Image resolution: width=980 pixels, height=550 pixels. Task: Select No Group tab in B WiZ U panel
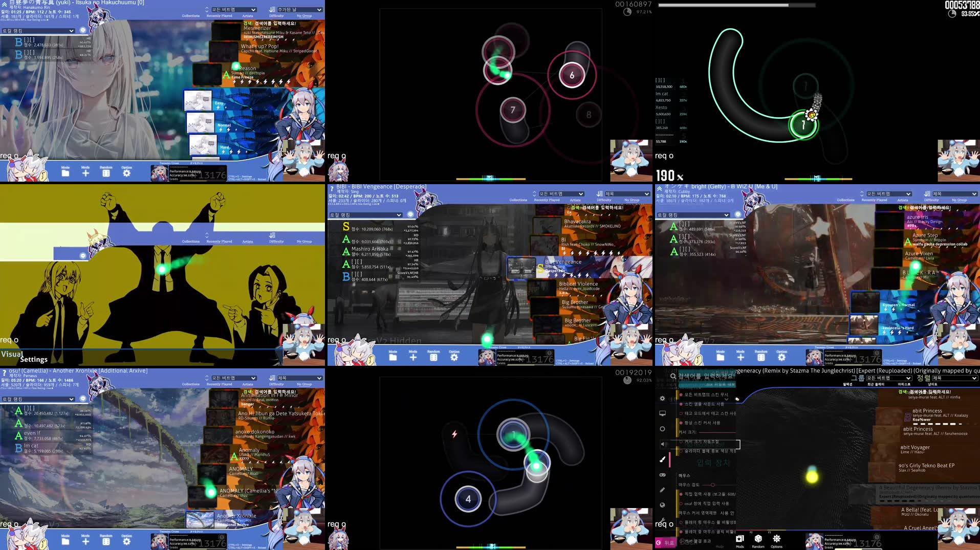(x=959, y=200)
